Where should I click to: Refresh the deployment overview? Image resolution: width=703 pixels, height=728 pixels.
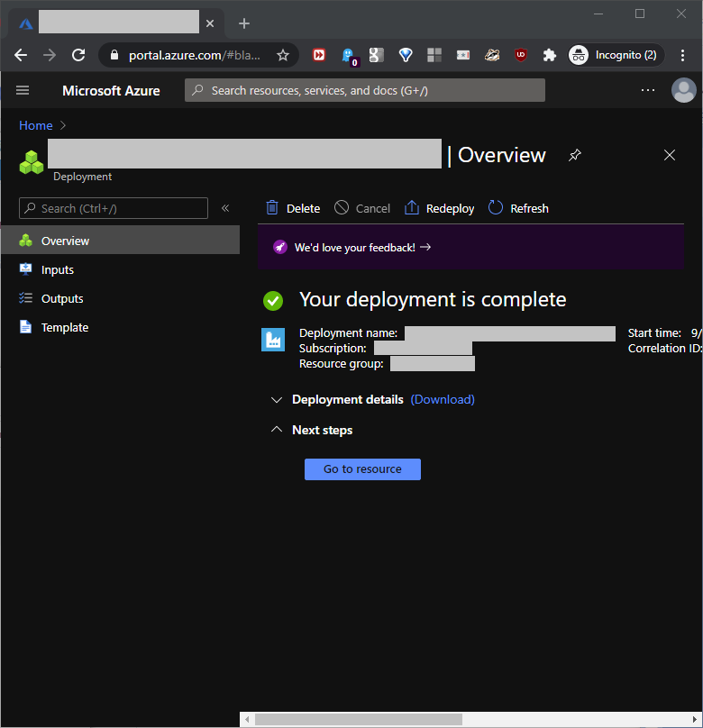click(x=518, y=208)
